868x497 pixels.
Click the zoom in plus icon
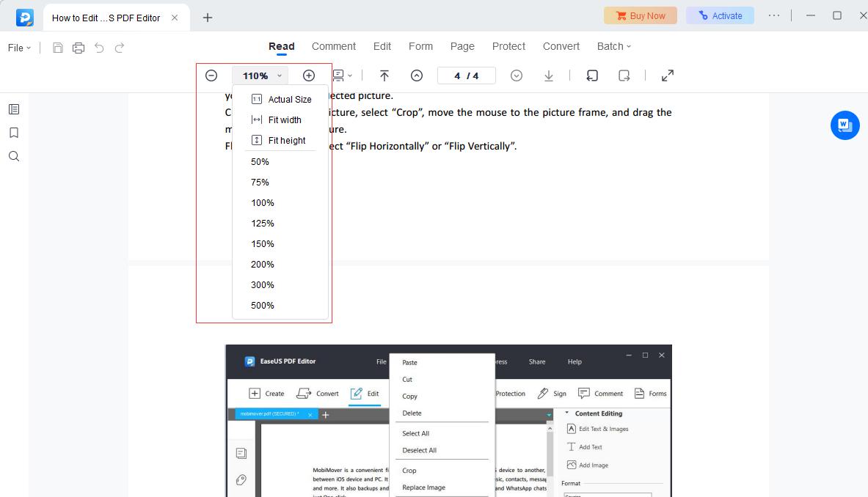point(309,76)
